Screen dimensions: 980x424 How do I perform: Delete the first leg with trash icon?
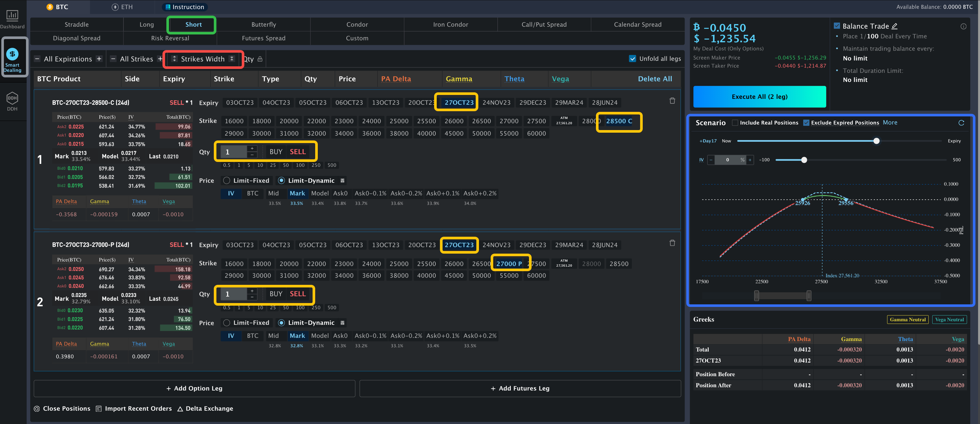672,101
